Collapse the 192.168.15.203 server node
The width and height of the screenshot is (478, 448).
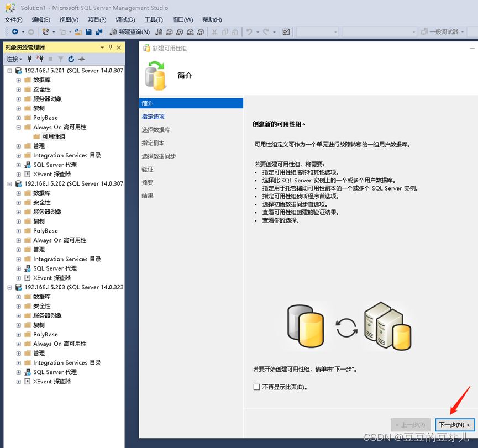pos(9,287)
